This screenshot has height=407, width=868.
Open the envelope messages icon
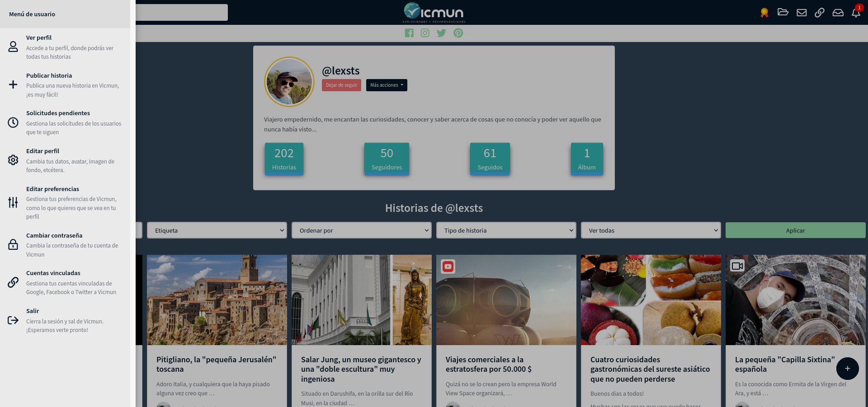(x=802, y=13)
